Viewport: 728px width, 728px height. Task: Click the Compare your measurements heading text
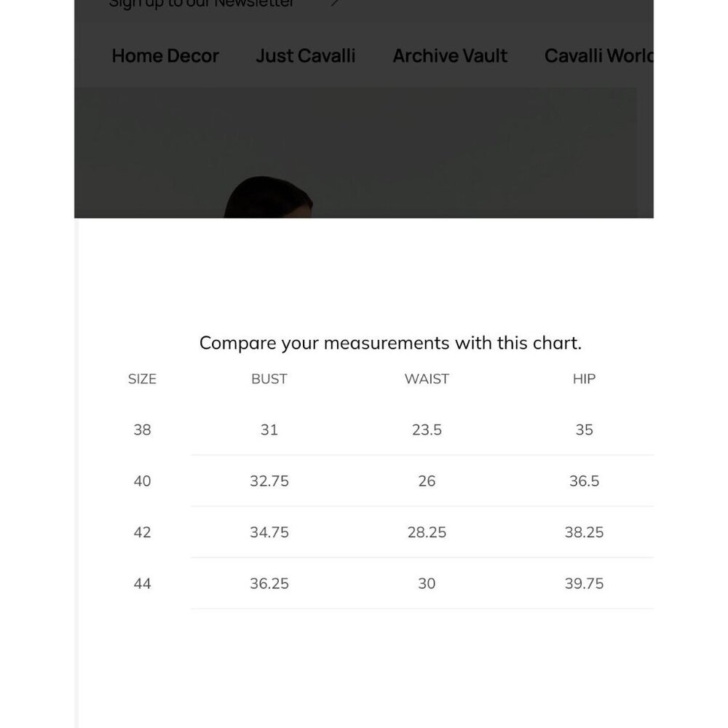tap(391, 343)
